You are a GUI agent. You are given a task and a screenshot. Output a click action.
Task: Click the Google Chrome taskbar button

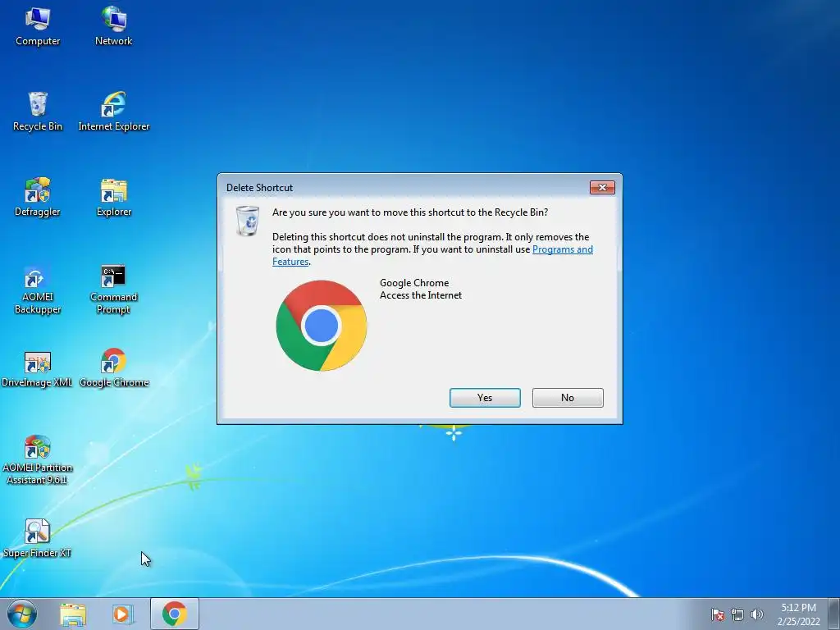(x=175, y=614)
